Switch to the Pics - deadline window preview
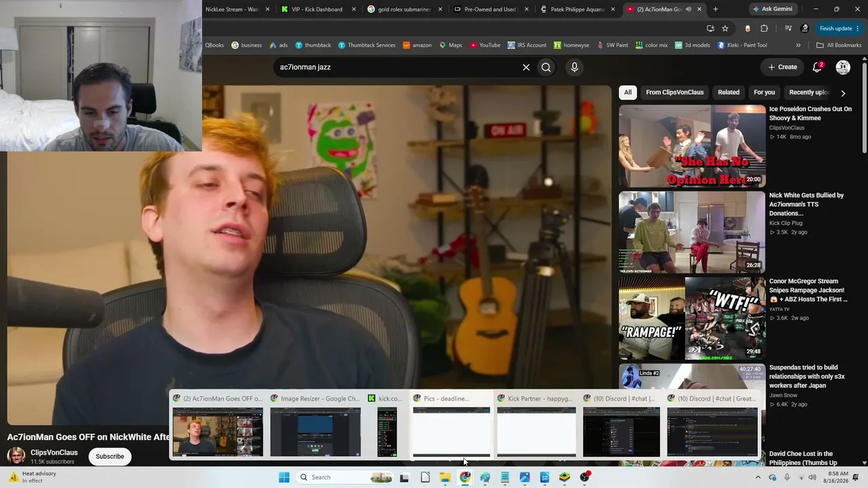The width and height of the screenshot is (868, 488). pos(452,426)
